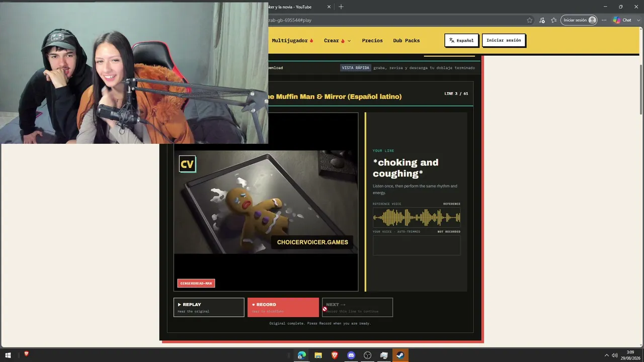The height and width of the screenshot is (362, 644).
Task: Click the "NOT RECORDED" status text
Action: pos(449,232)
